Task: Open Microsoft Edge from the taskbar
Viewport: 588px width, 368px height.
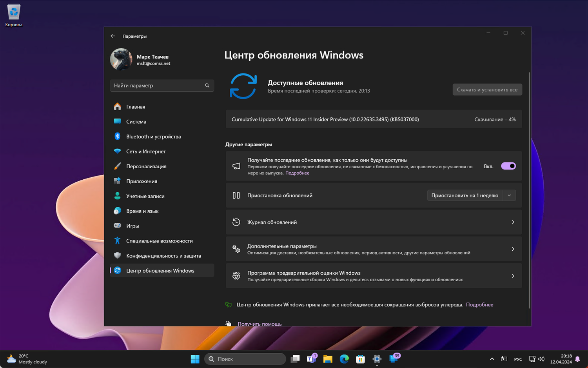Action: point(344,359)
